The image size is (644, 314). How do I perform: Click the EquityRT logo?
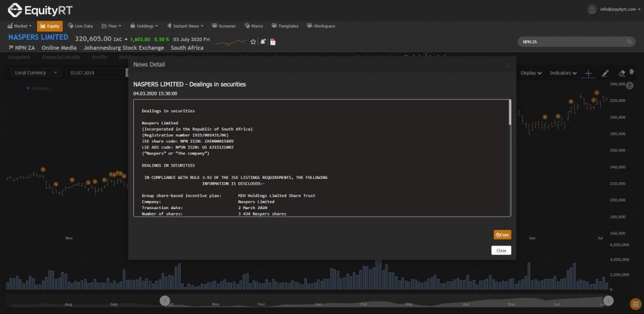tap(40, 10)
